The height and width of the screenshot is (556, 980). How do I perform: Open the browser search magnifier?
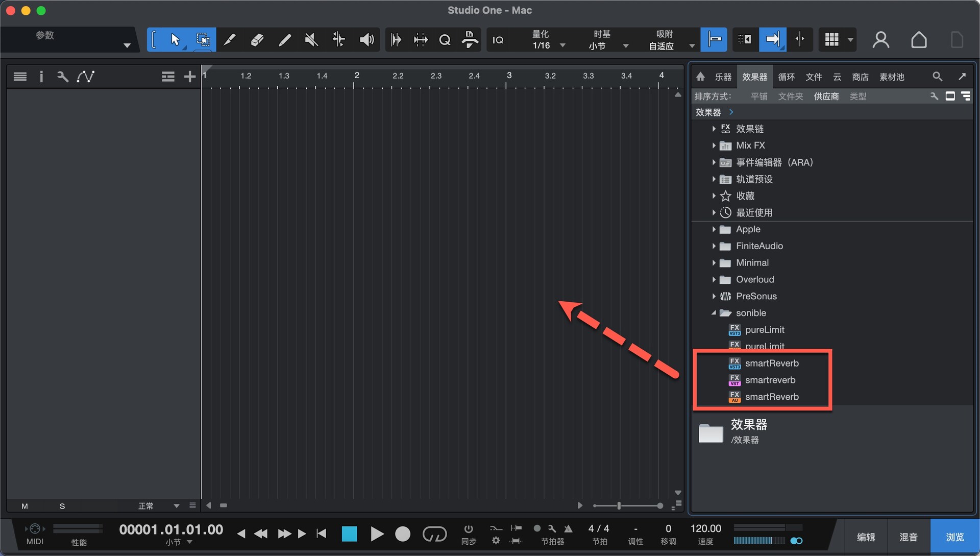coord(937,77)
